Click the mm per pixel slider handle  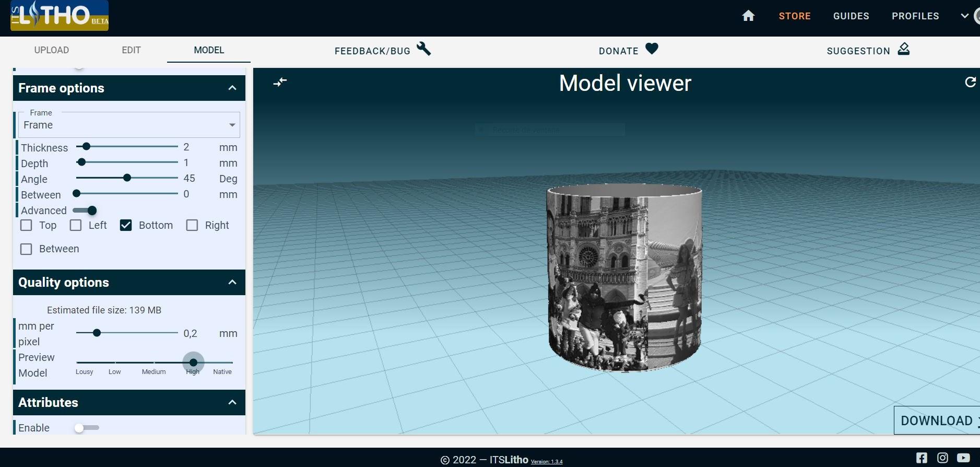pyautogui.click(x=97, y=333)
